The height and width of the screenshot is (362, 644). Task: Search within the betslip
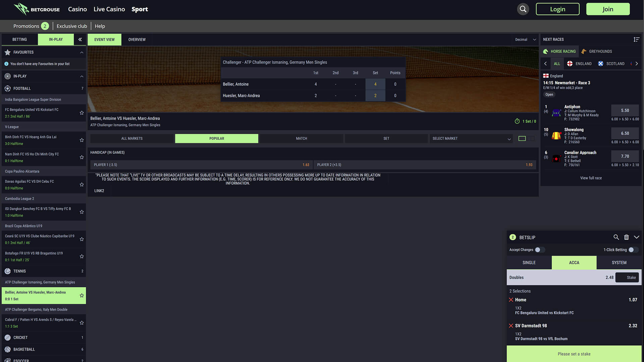(x=616, y=237)
